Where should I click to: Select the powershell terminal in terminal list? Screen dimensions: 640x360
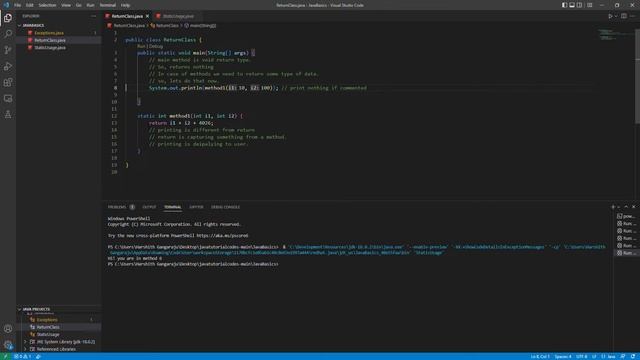pos(626,216)
